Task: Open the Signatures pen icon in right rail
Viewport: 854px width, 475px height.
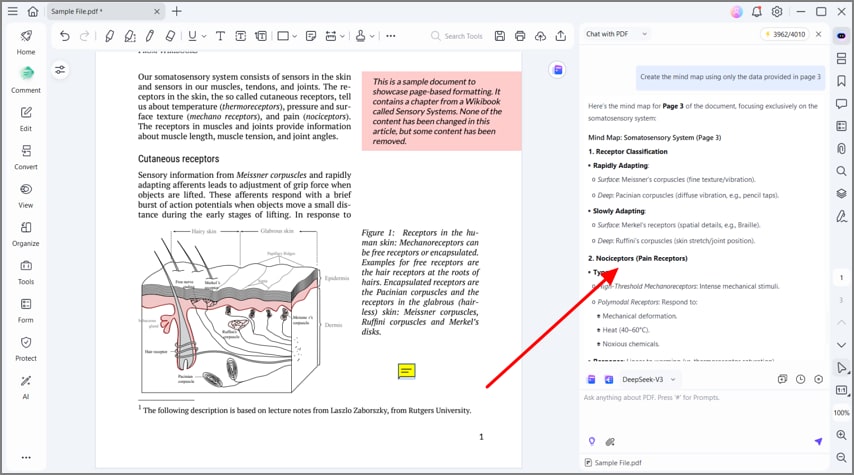Action: point(841,216)
